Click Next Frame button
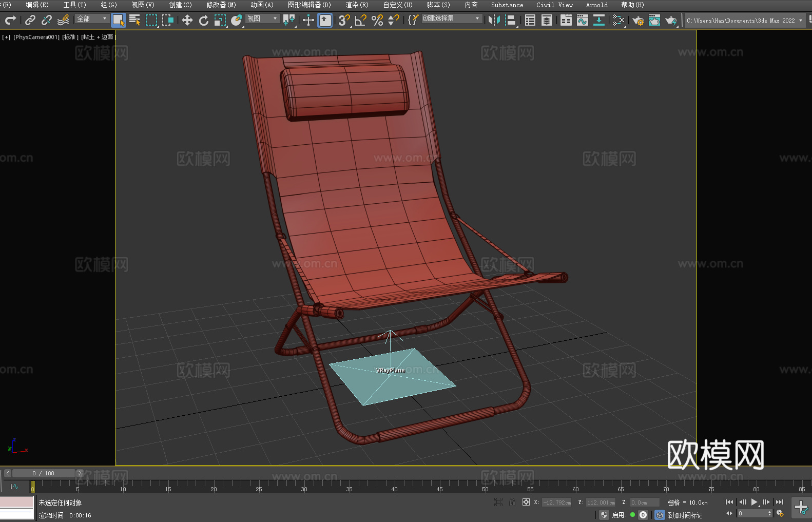Image resolution: width=812 pixels, height=522 pixels. tap(766, 502)
